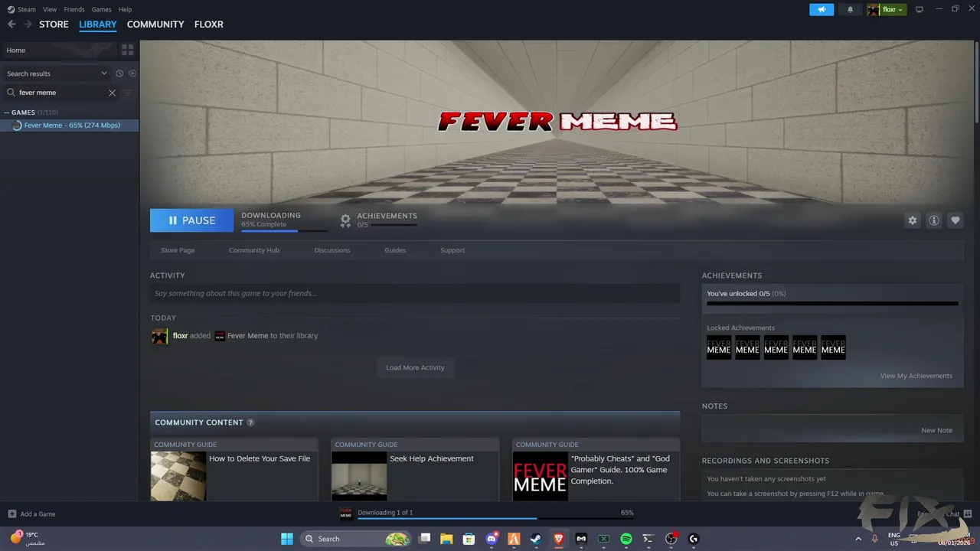Screen dimensions: 980x551
Task: Open library collections grid view icon
Action: [x=127, y=50]
